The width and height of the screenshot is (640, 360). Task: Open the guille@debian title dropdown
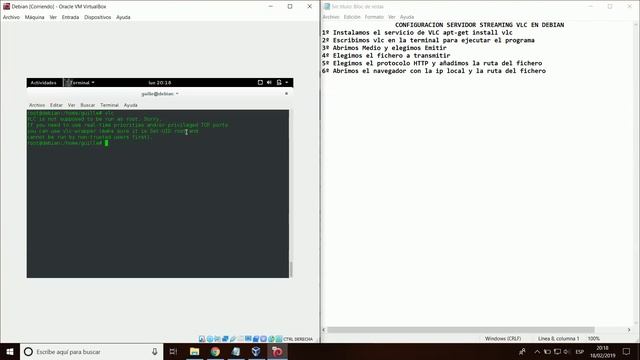(x=160, y=93)
